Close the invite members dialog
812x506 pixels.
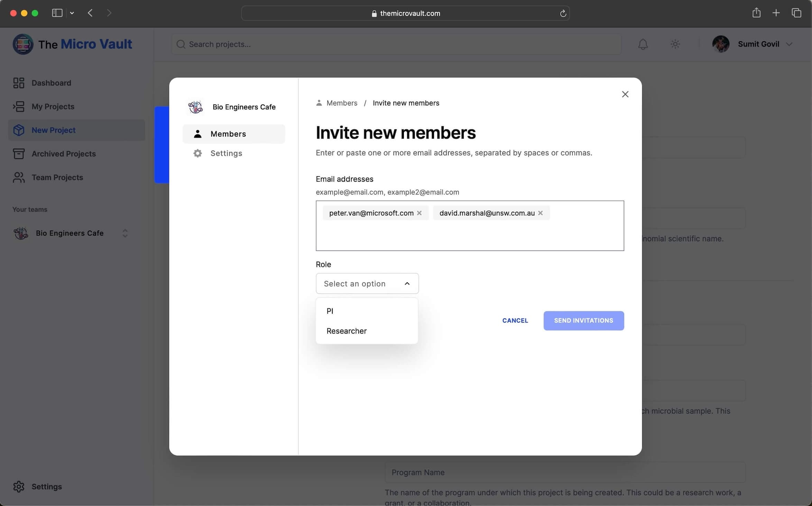pyautogui.click(x=625, y=94)
